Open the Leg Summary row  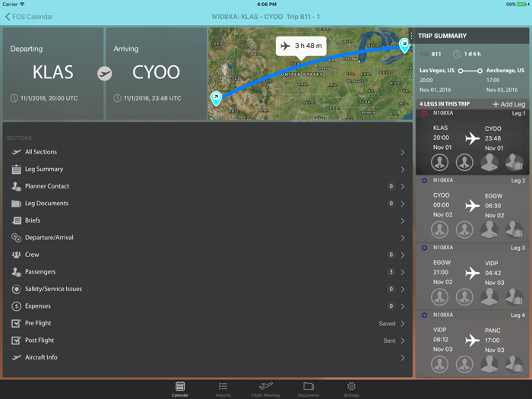click(x=207, y=169)
